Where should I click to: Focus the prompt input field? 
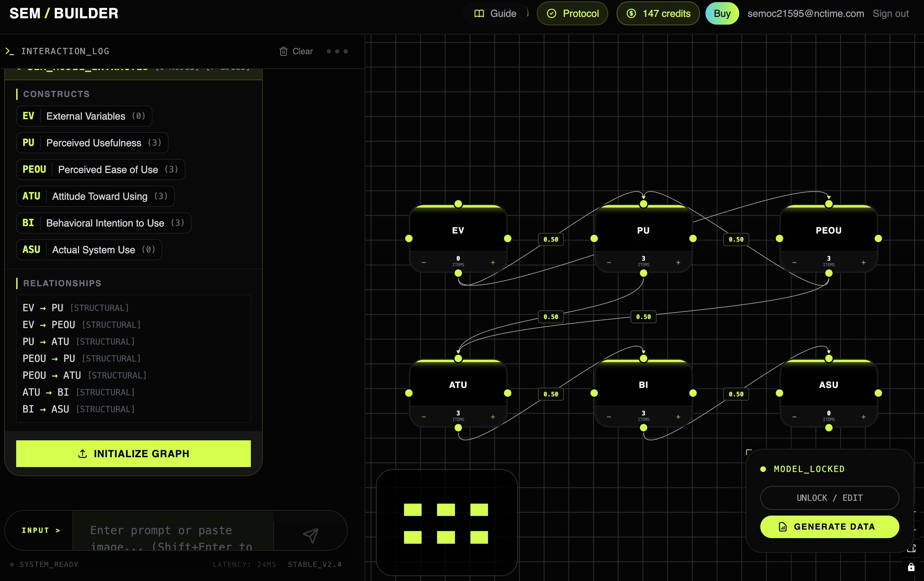tap(173, 531)
